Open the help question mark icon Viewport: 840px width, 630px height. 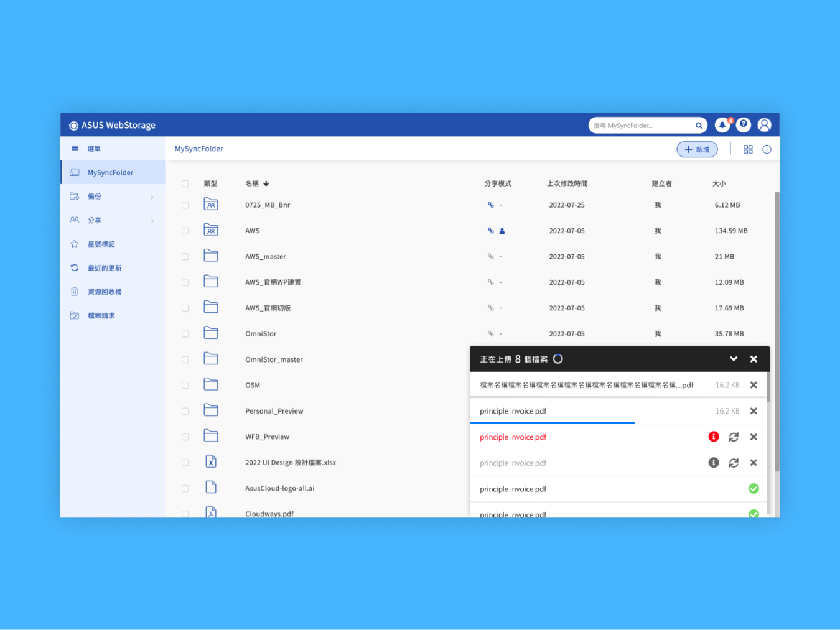[x=744, y=125]
